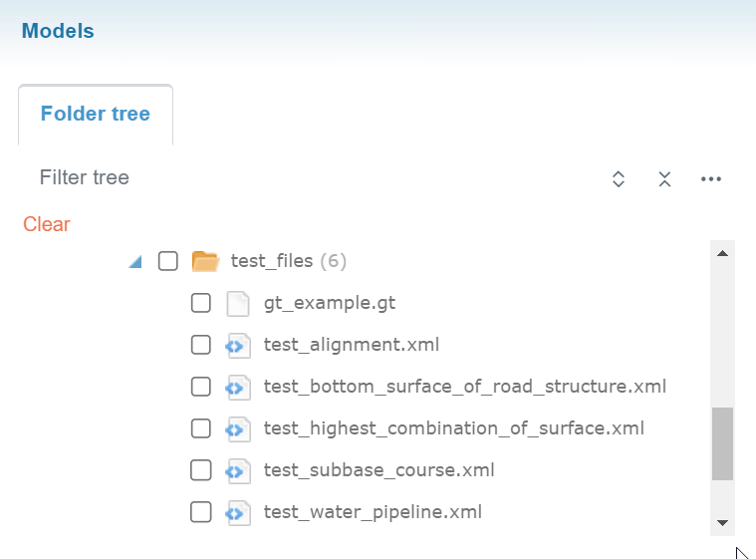
Task: Click the expand all tree icon
Action: (x=618, y=179)
